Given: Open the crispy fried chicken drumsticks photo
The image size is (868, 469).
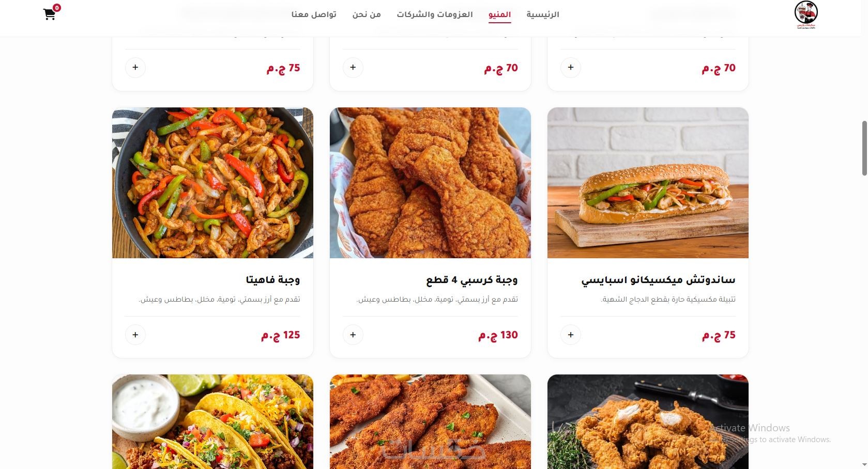Looking at the screenshot, I should 430,183.
